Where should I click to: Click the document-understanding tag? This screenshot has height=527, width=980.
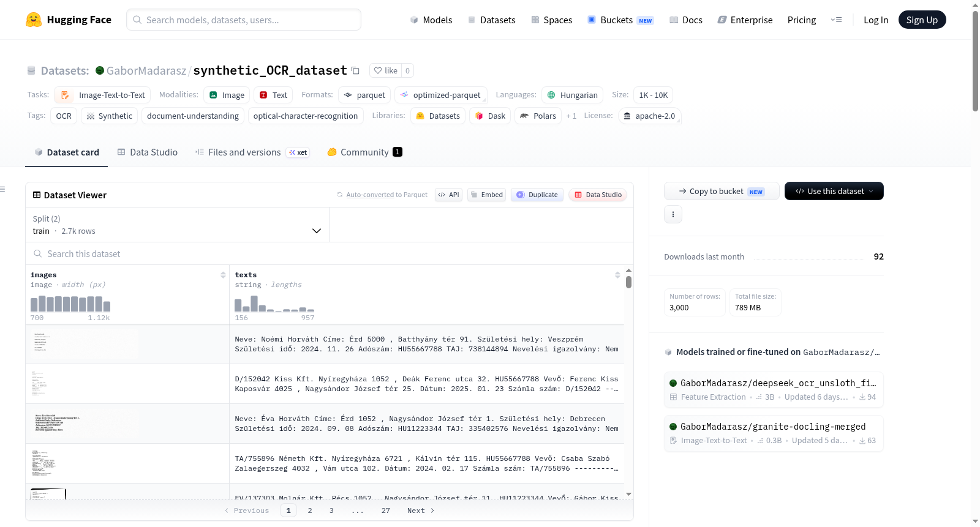point(193,116)
